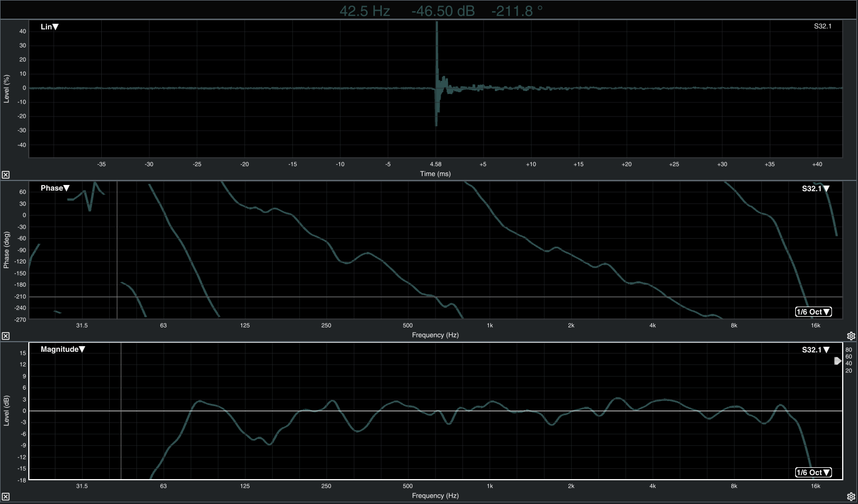
Task: Close the impulse response time plot
Action: (x=5, y=175)
